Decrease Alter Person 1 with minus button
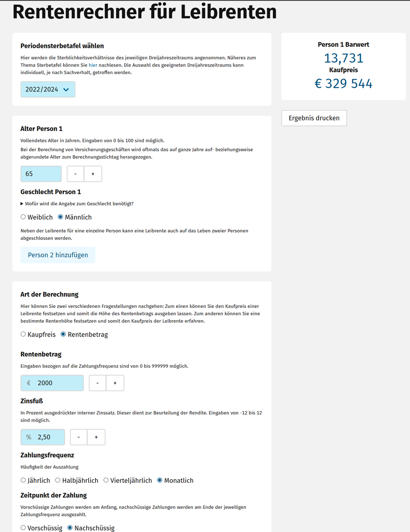The image size is (410, 532). pos(75,174)
